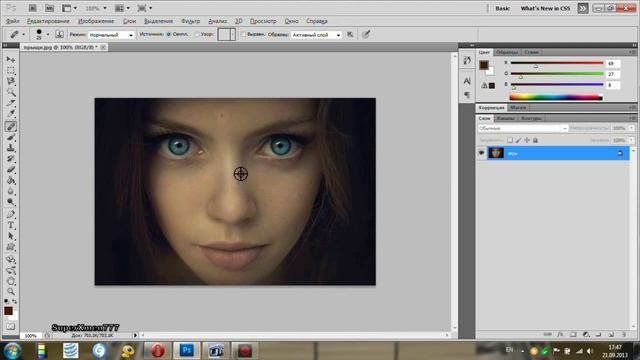Switch to the Каналы tab
Screen dimensions: 640x360
[506, 118]
